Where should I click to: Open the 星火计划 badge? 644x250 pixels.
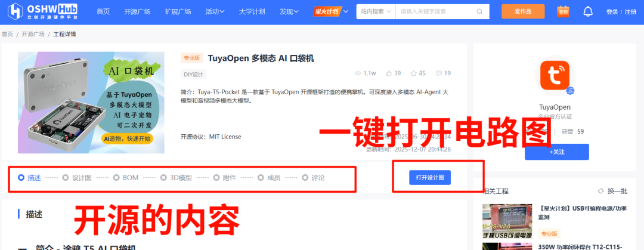point(327,11)
